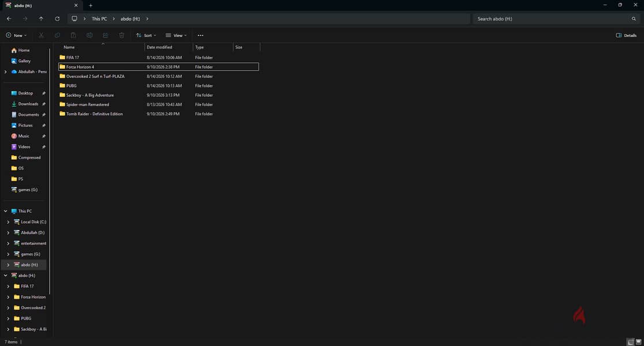644x346 pixels.
Task: Open Documents in quick access
Action: click(x=25, y=115)
